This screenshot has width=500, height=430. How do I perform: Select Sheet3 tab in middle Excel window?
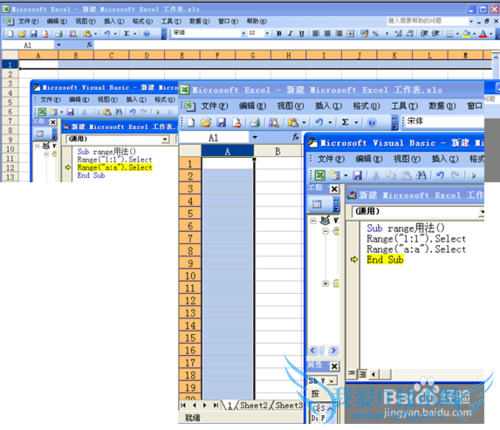pyautogui.click(x=288, y=405)
